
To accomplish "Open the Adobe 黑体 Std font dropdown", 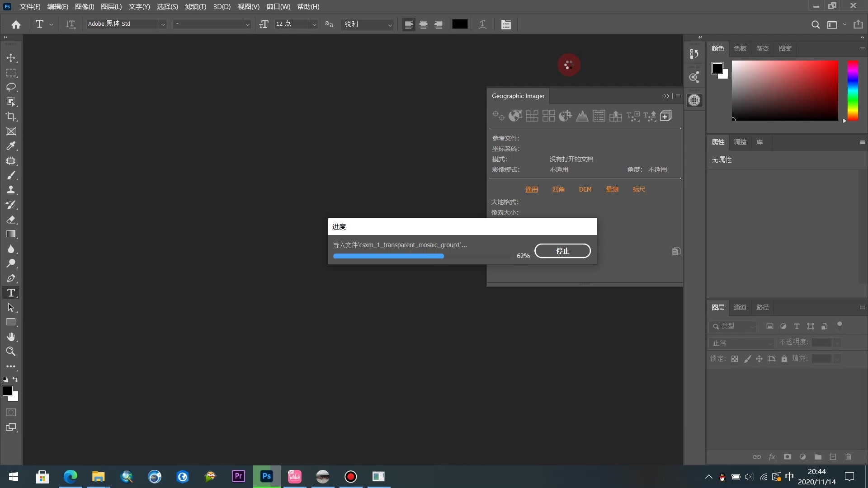I will point(163,24).
